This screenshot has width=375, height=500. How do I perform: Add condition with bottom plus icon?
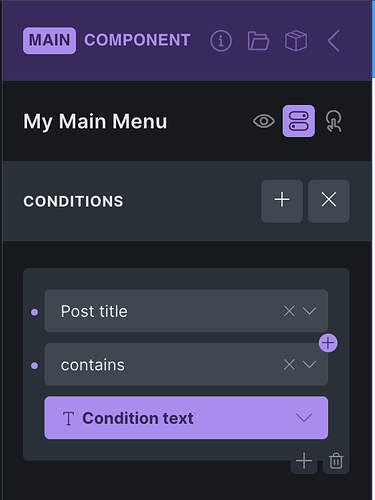click(x=304, y=461)
